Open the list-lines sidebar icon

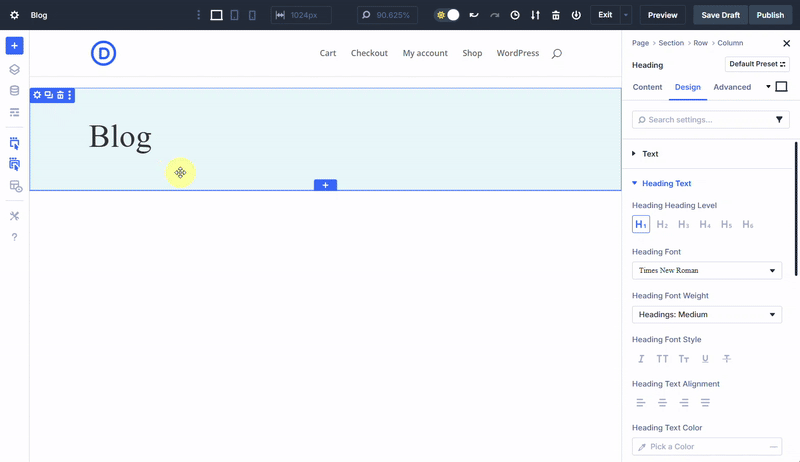coord(14,112)
